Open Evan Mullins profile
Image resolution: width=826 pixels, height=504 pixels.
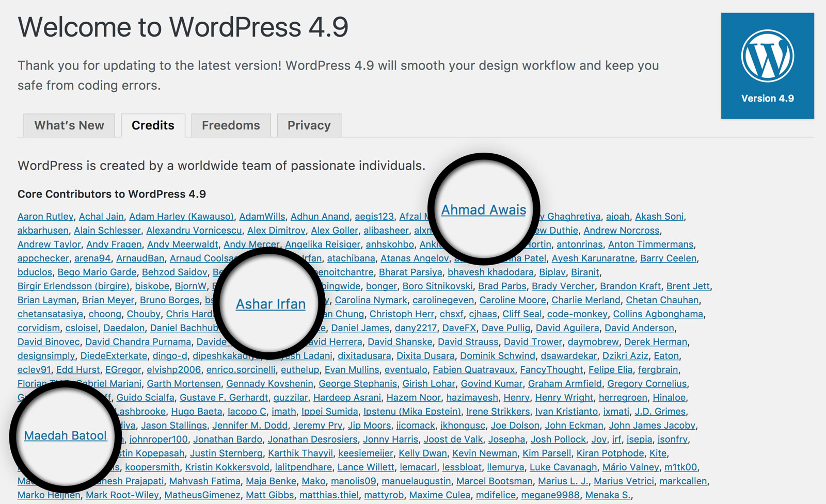(x=352, y=370)
